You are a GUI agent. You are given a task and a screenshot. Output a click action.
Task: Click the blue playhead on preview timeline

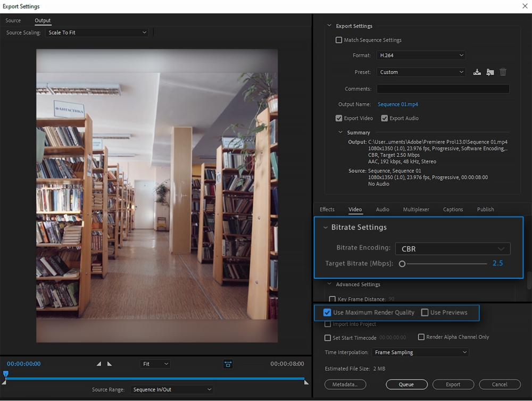(5, 374)
